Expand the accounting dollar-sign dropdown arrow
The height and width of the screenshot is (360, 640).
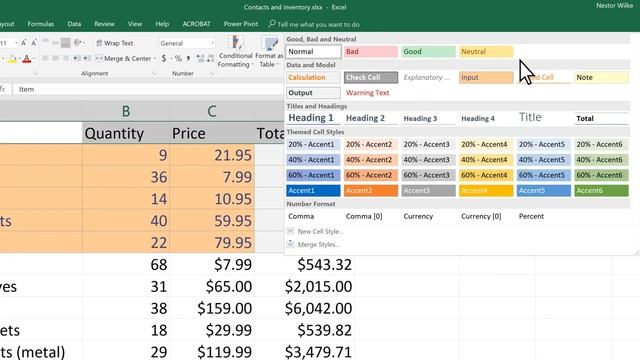[170, 59]
